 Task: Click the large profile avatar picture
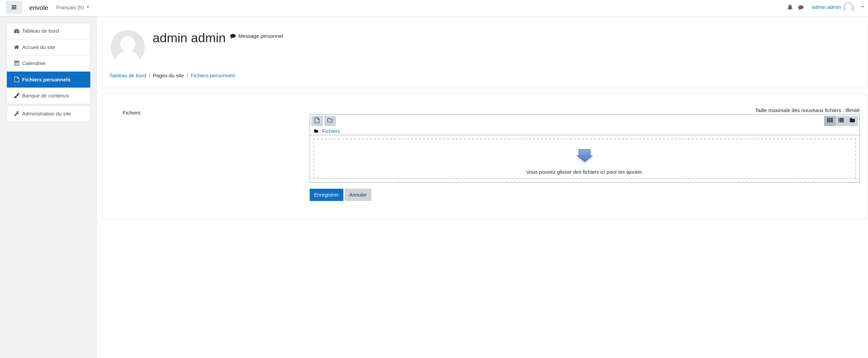pyautogui.click(x=128, y=47)
